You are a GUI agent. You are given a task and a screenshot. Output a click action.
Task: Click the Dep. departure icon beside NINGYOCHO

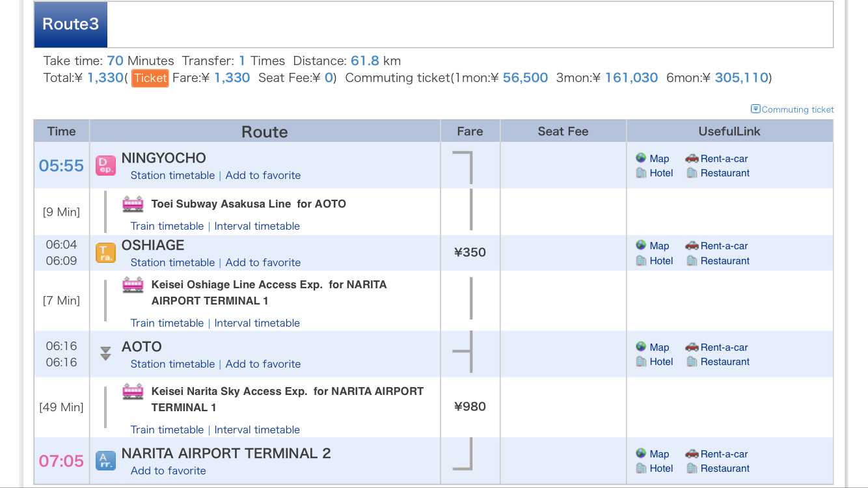105,165
